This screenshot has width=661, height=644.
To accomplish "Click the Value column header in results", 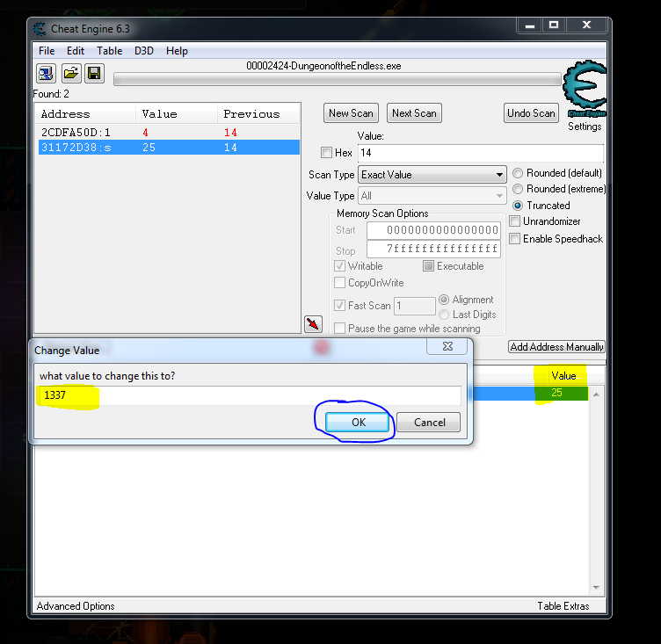I will coord(177,114).
